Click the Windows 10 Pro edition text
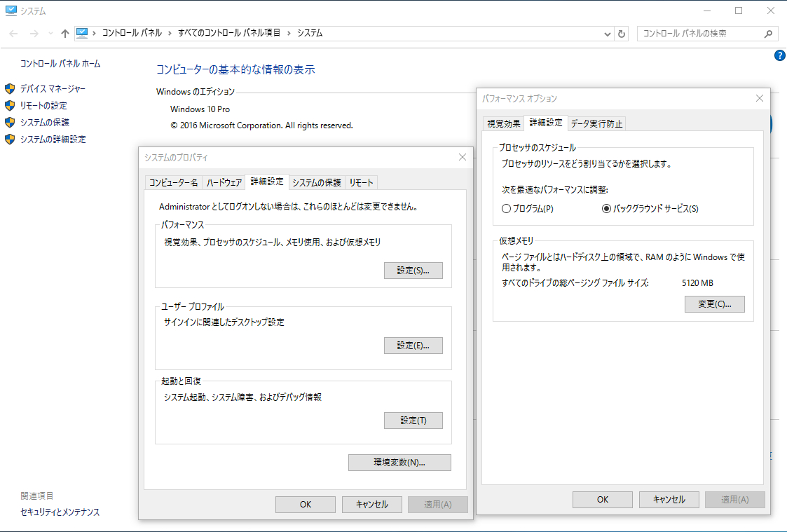This screenshot has width=787, height=532. tap(200, 109)
